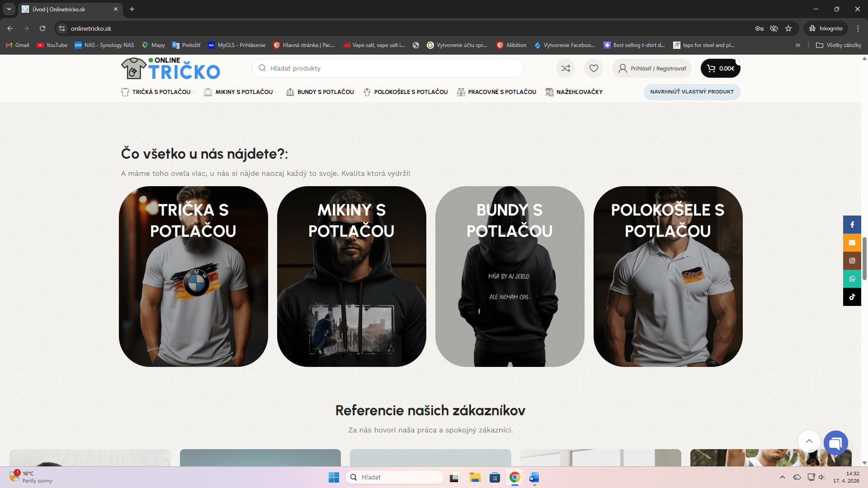Click the Navrhnúť vlastný produkt button

[692, 92]
